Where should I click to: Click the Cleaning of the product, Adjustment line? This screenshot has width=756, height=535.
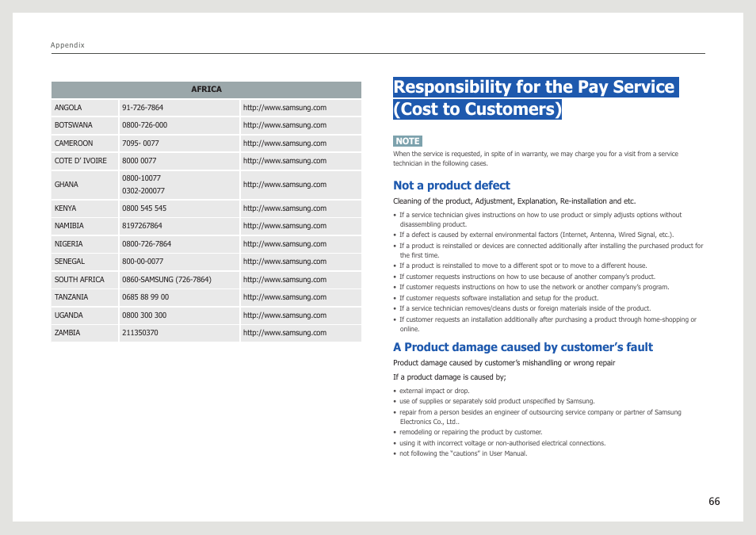click(514, 201)
